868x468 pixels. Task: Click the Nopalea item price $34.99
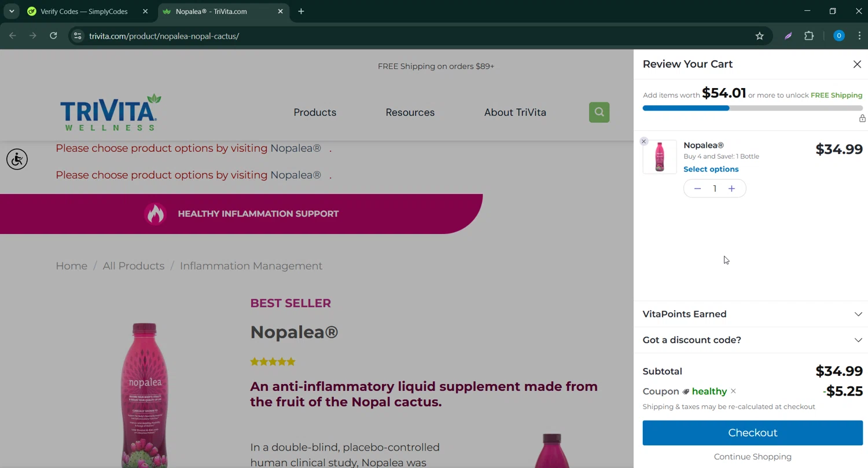click(839, 149)
